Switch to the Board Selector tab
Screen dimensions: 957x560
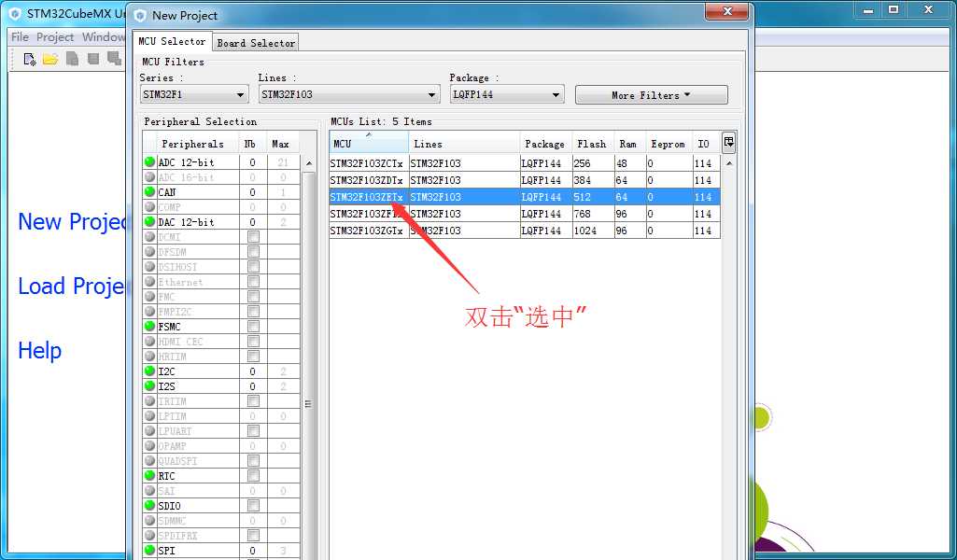click(x=257, y=43)
